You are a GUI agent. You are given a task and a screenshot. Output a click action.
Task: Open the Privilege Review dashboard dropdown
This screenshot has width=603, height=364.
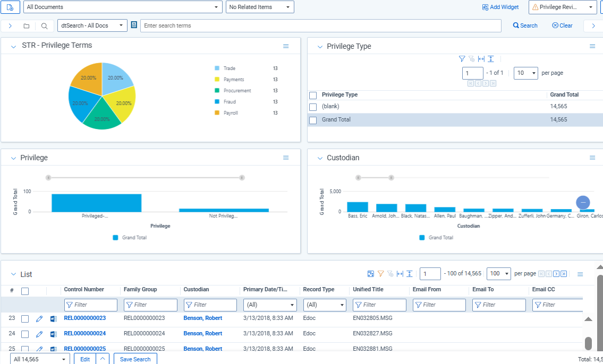click(563, 7)
